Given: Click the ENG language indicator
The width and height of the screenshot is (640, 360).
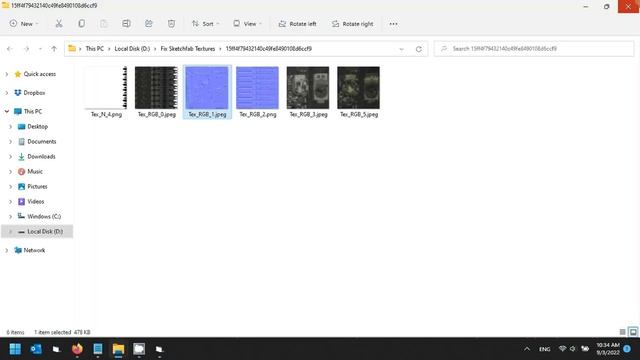Looking at the screenshot, I should click(x=544, y=349).
